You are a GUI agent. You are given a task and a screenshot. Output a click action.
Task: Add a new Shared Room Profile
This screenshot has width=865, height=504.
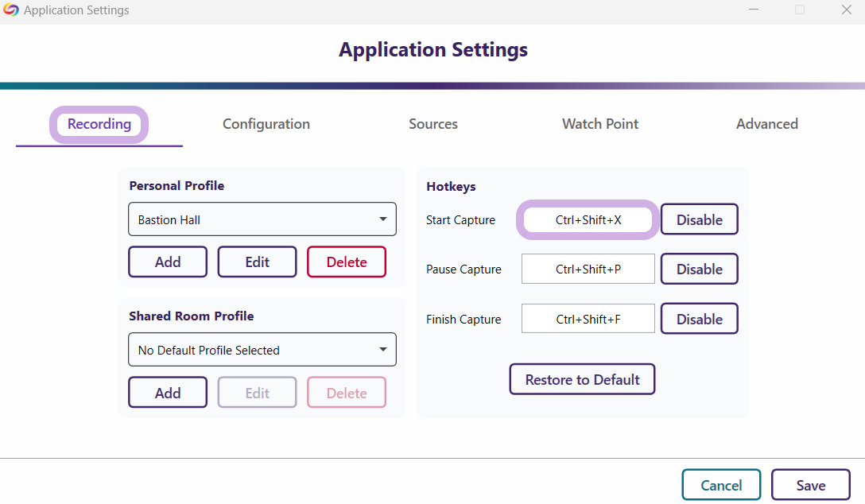click(168, 393)
